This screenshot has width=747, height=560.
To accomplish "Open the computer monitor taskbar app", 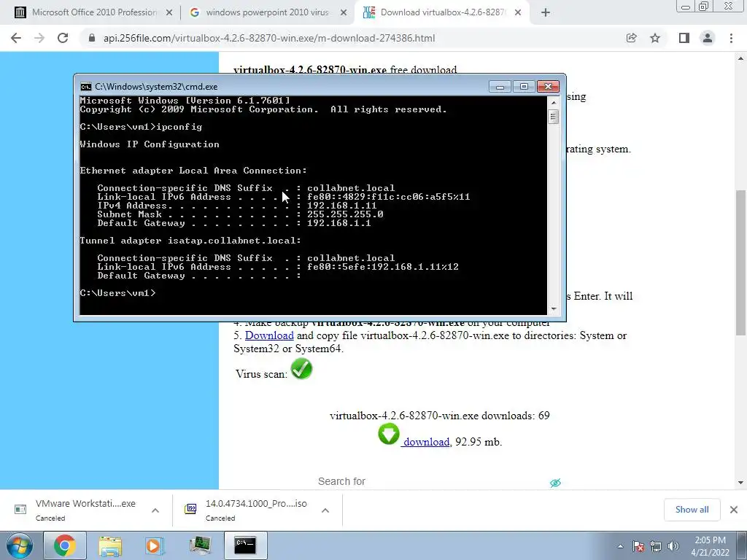I will point(200,545).
